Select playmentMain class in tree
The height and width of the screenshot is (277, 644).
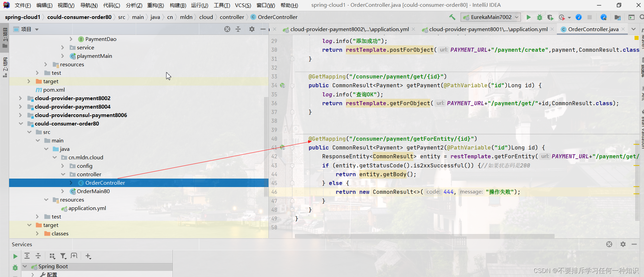pos(95,56)
